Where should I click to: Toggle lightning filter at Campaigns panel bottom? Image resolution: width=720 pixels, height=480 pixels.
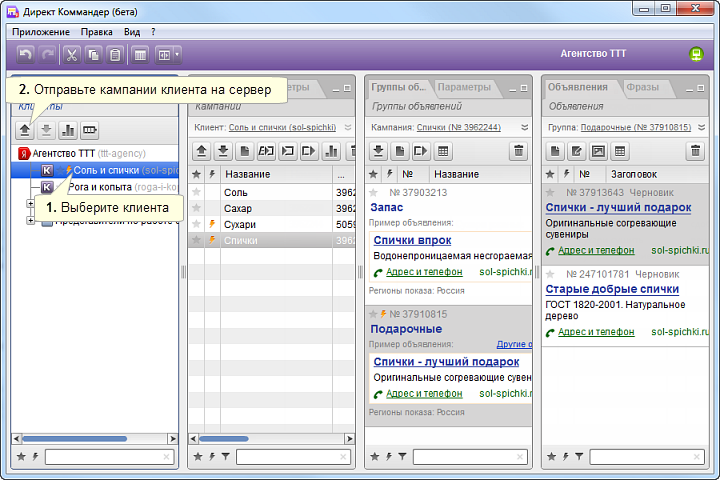pyautogui.click(x=212, y=457)
